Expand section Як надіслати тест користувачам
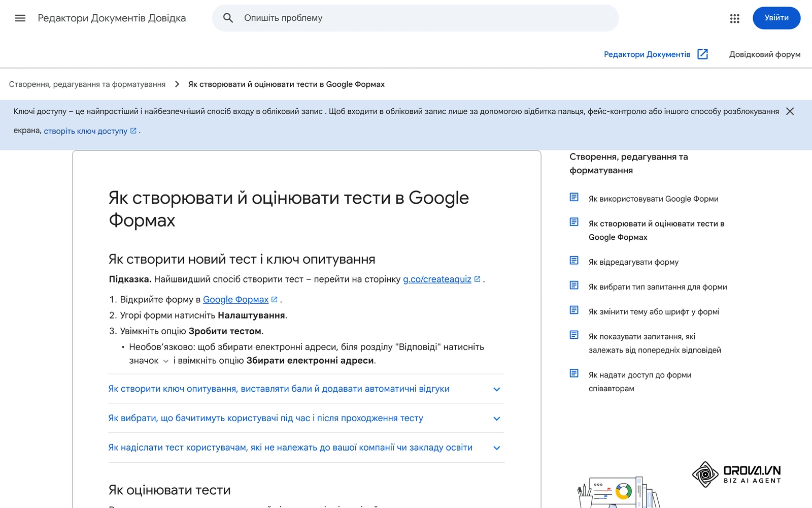 pos(306,448)
